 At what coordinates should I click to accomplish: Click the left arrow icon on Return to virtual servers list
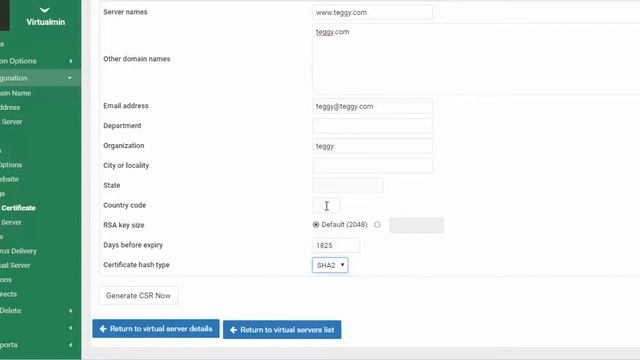coord(233,330)
